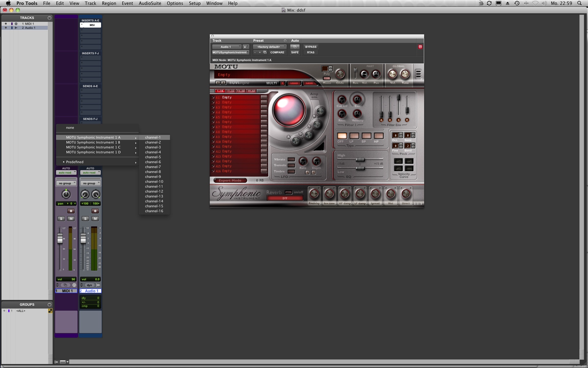Select the LP filter type
The width and height of the screenshot is (588, 368).
click(x=354, y=136)
